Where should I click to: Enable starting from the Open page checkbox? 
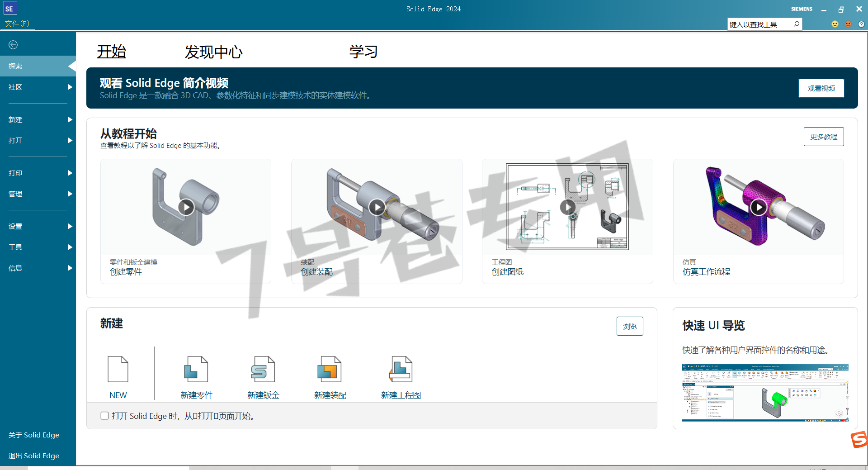click(x=104, y=416)
